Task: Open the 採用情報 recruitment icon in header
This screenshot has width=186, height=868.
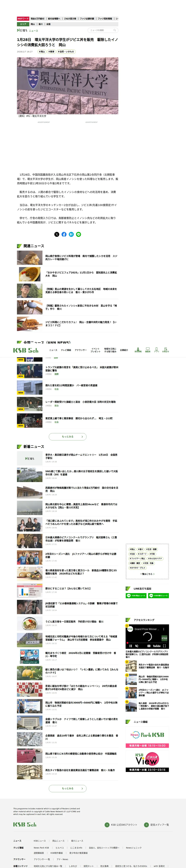Action: 138,350
